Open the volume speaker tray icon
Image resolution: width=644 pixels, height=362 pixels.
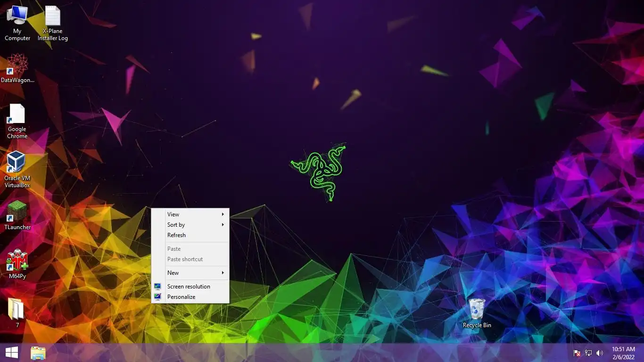[600, 353]
